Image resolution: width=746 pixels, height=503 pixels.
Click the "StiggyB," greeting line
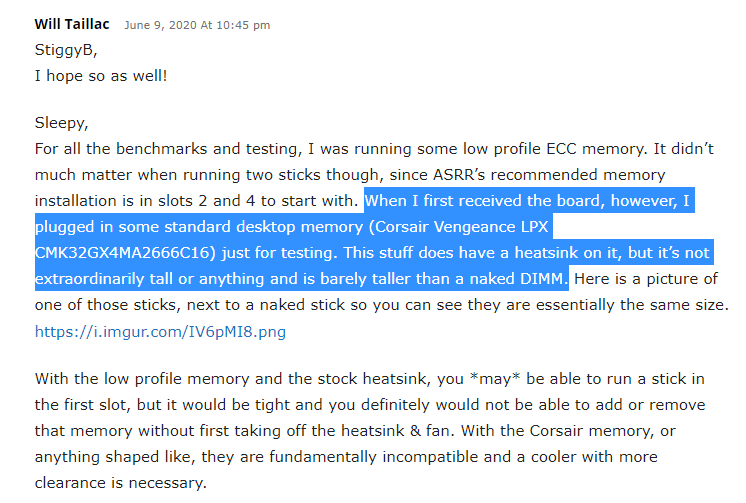[66, 48]
